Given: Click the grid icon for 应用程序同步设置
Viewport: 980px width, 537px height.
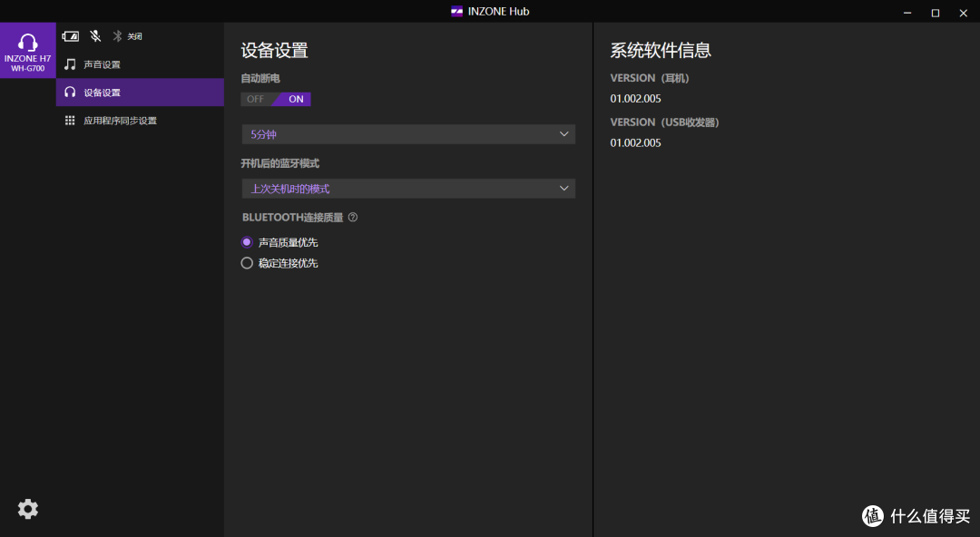Looking at the screenshot, I should click(x=70, y=121).
